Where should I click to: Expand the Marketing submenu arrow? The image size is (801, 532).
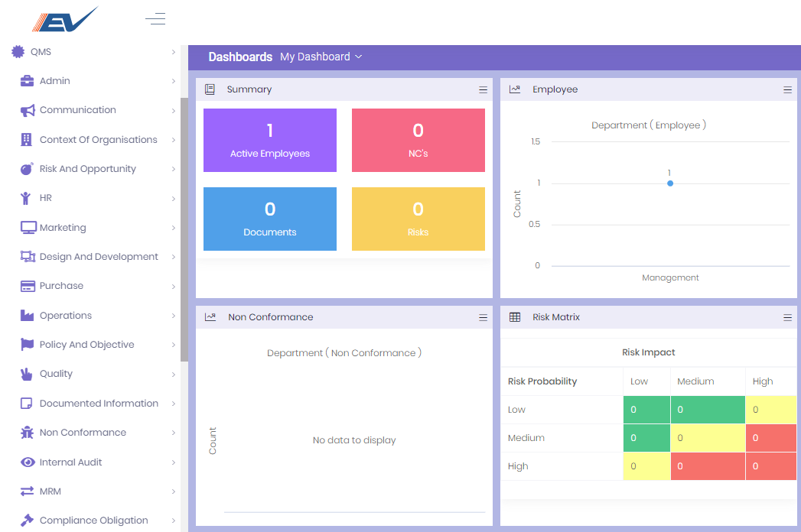174,228
